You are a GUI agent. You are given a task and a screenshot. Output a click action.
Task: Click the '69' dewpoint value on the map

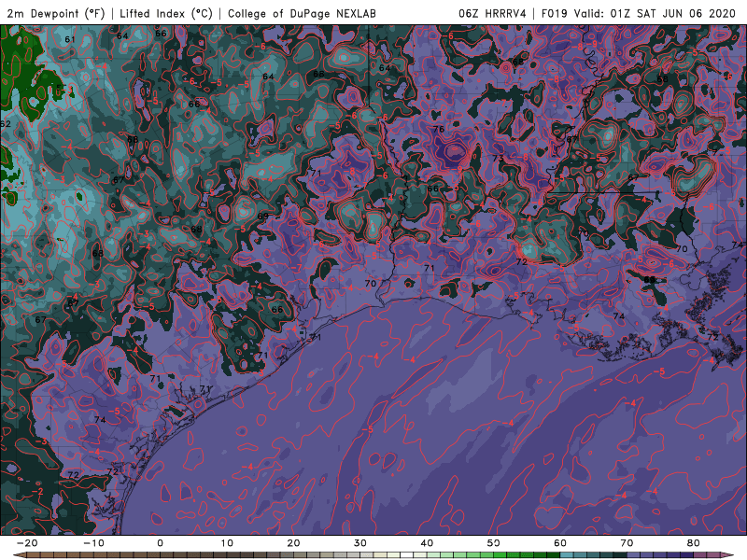pyautogui.click(x=263, y=216)
